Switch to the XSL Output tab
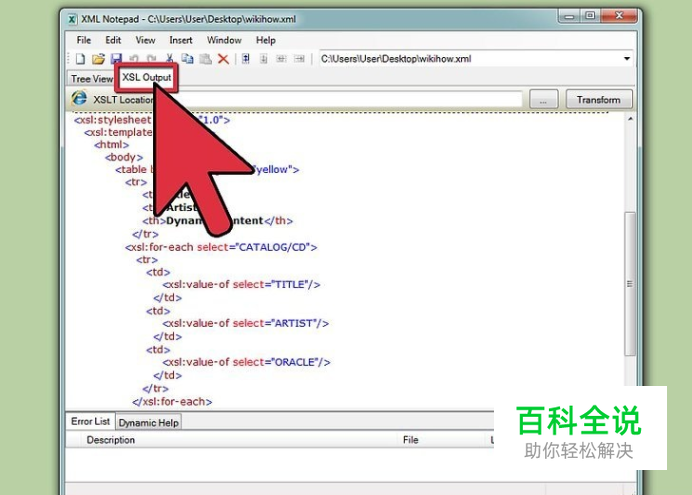692x495 pixels. pyautogui.click(x=147, y=78)
